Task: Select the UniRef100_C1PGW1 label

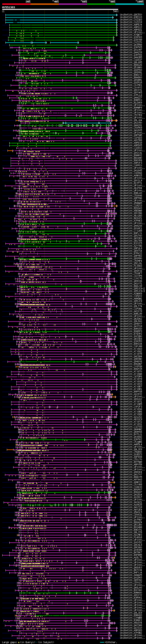Action: (x=131, y=309)
